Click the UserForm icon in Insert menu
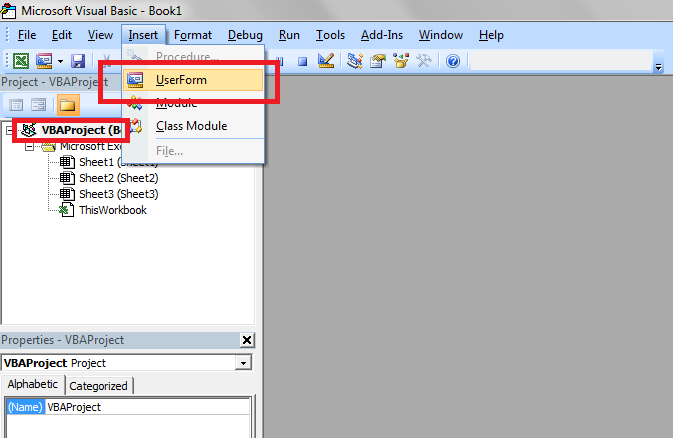 point(135,80)
